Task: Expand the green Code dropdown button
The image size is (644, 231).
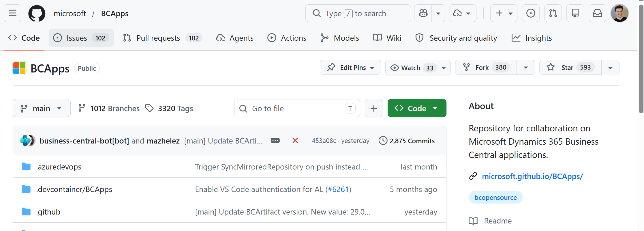Action: (417, 108)
